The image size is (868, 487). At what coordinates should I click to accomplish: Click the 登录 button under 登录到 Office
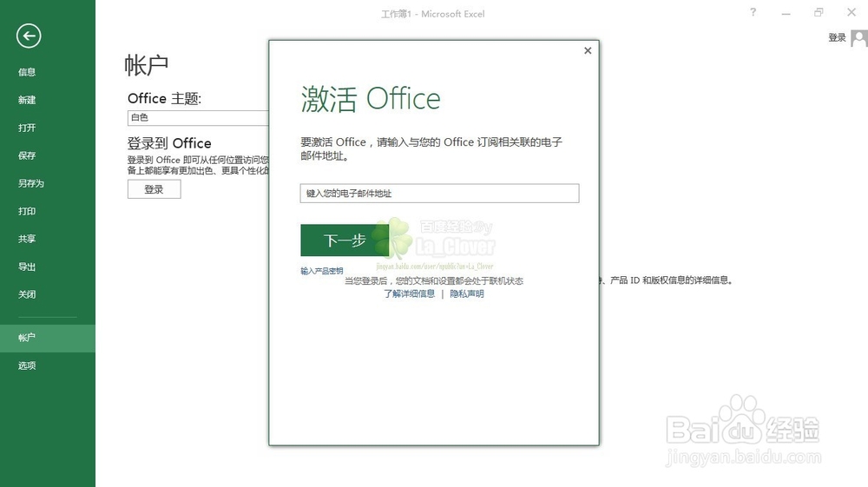154,189
